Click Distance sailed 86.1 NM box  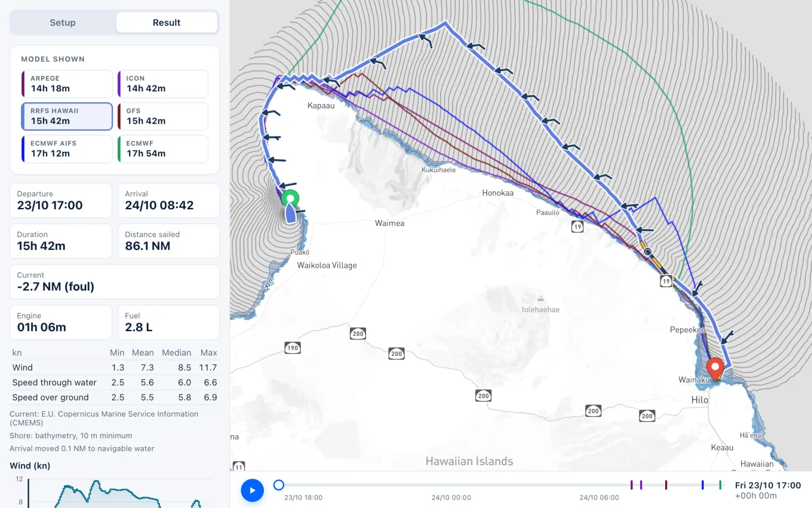coord(168,241)
